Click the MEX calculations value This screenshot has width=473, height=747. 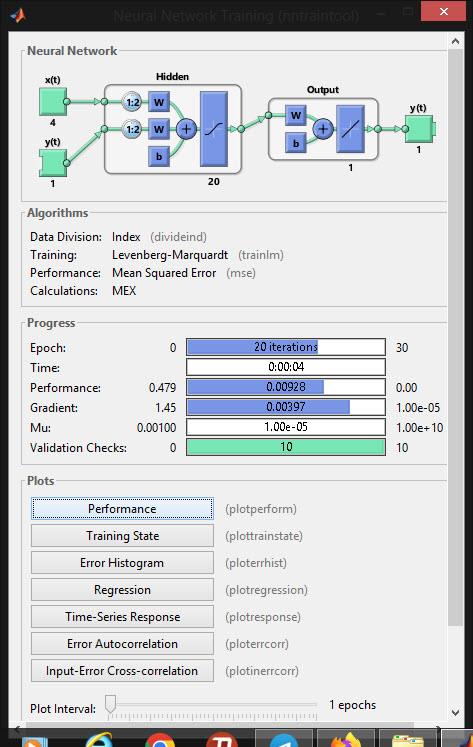coord(124,291)
